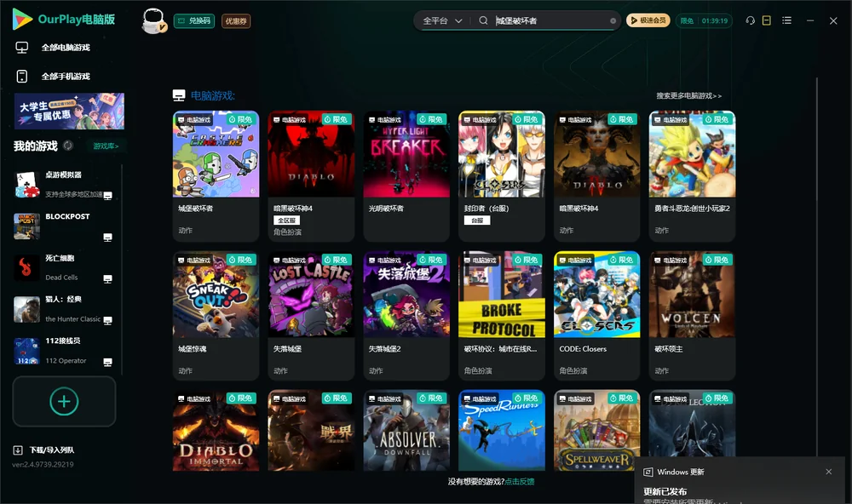Refresh the 我的游戏 list
The height and width of the screenshot is (504, 852).
pos(68,146)
